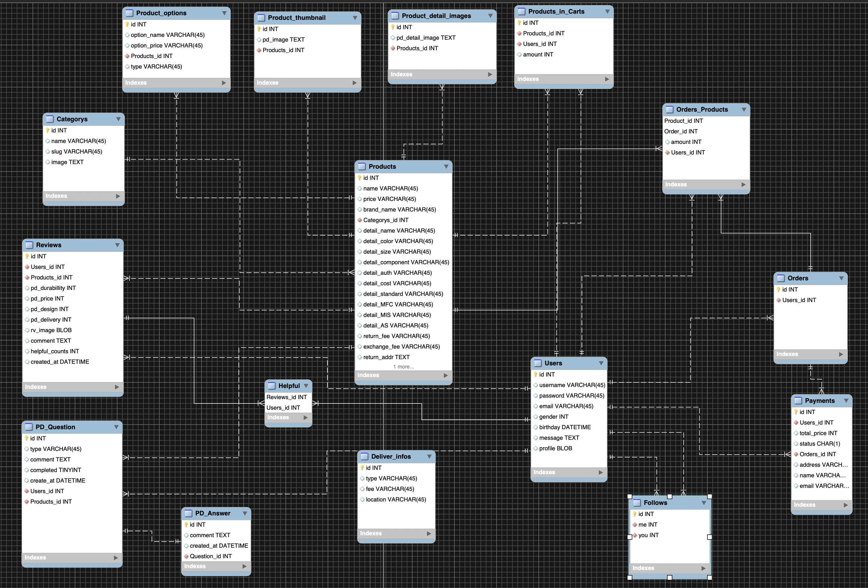The width and height of the screenshot is (868, 588).
Task: Select helpful_counts INT column in Reviews
Action: click(x=55, y=351)
